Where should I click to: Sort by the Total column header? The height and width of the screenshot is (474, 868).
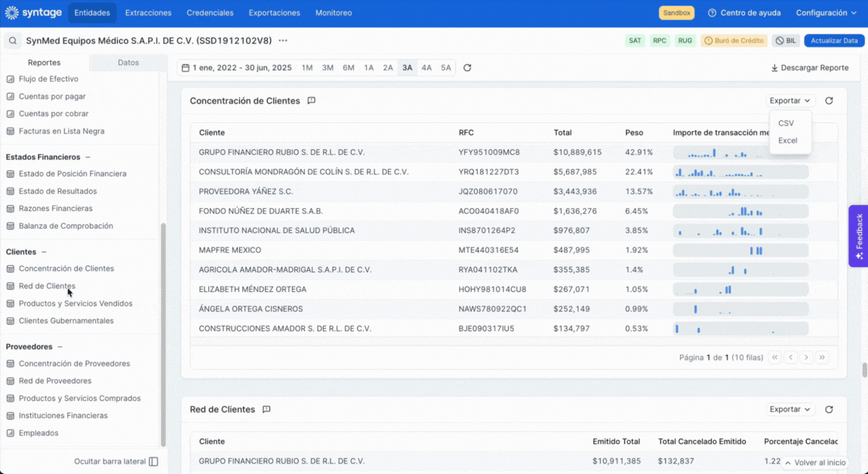click(562, 132)
